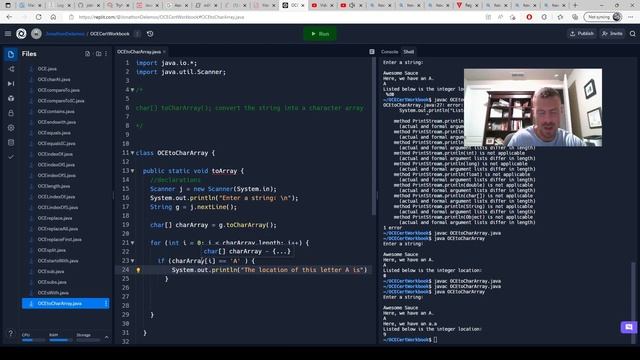Open the Secrets lock sidebar icon

(x=11, y=113)
